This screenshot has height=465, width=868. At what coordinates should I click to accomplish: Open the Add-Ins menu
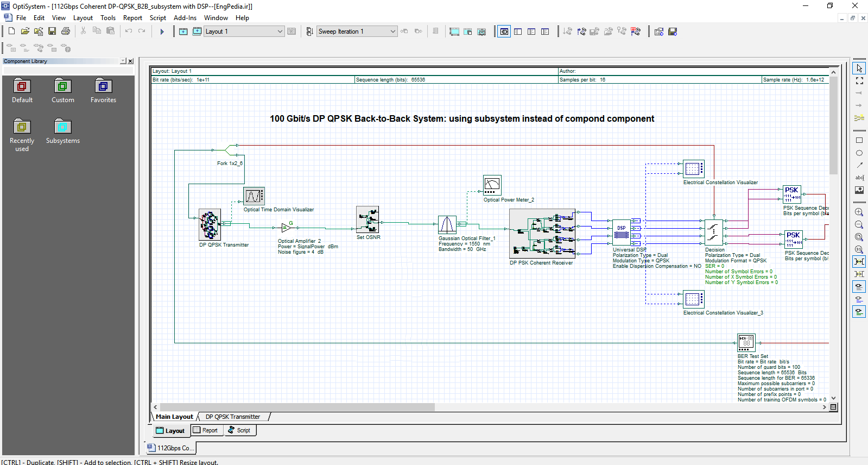click(x=185, y=18)
